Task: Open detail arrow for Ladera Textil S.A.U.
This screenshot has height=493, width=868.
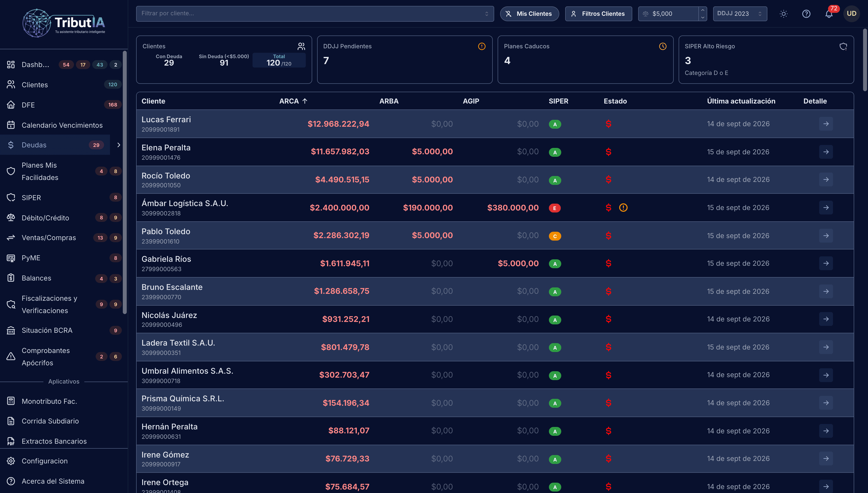Action: (826, 347)
